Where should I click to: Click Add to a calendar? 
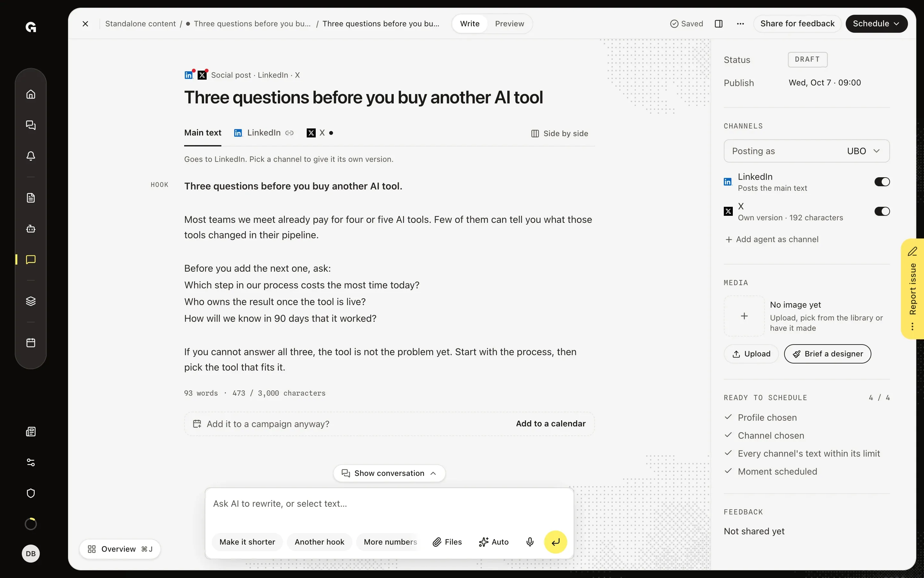coord(551,424)
